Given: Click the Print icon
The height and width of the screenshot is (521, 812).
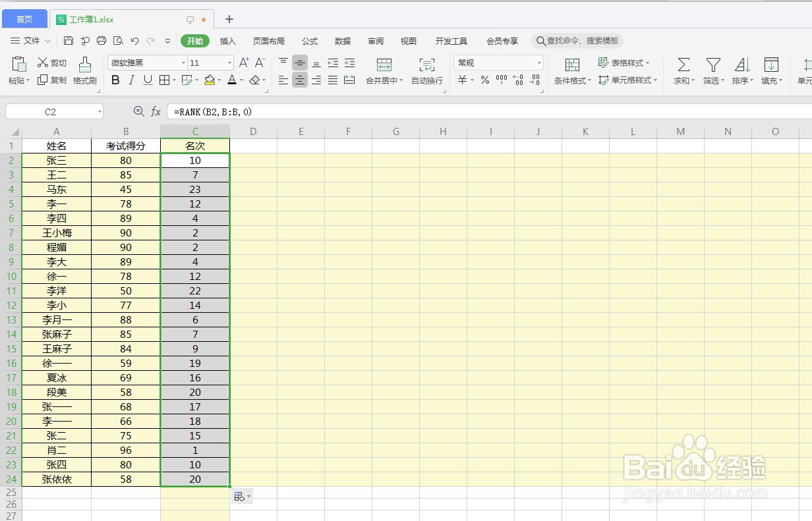Looking at the screenshot, I should (101, 41).
